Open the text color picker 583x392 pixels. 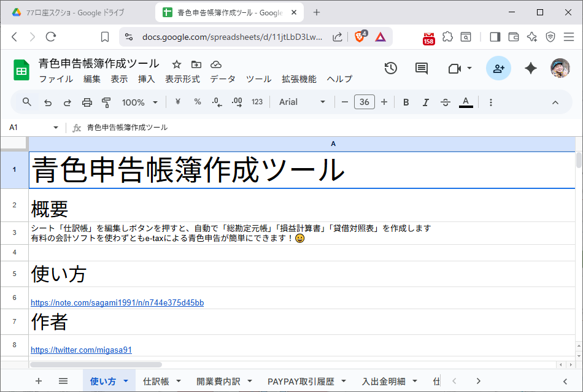pyautogui.click(x=465, y=102)
